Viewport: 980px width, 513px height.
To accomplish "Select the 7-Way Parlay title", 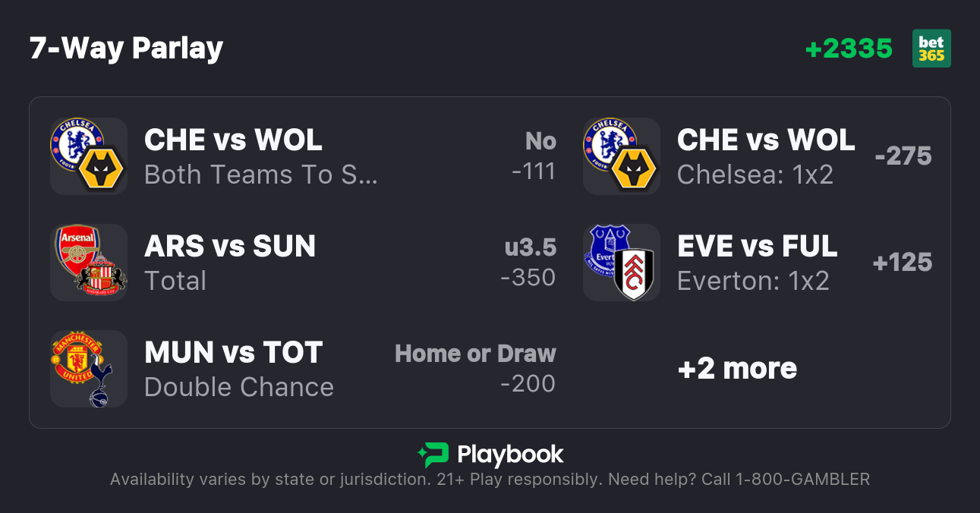I will (x=127, y=49).
